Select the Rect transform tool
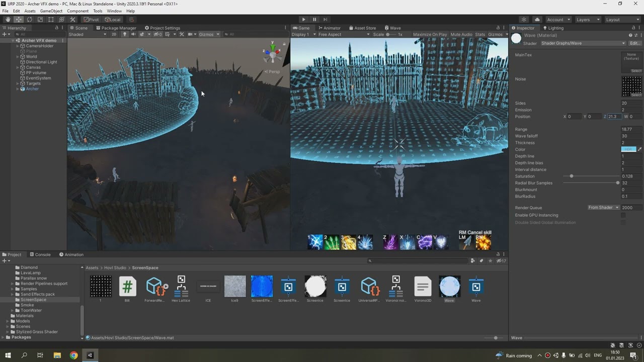 pyautogui.click(x=51, y=20)
